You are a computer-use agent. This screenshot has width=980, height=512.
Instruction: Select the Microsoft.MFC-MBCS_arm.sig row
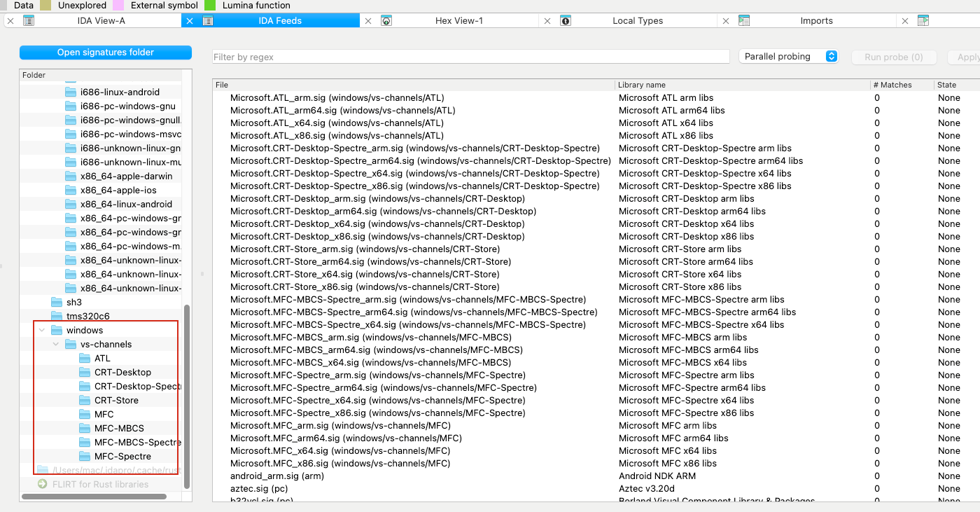(x=596, y=338)
